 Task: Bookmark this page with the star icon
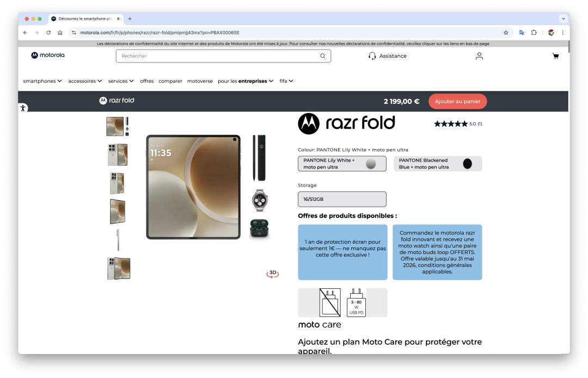pyautogui.click(x=506, y=33)
